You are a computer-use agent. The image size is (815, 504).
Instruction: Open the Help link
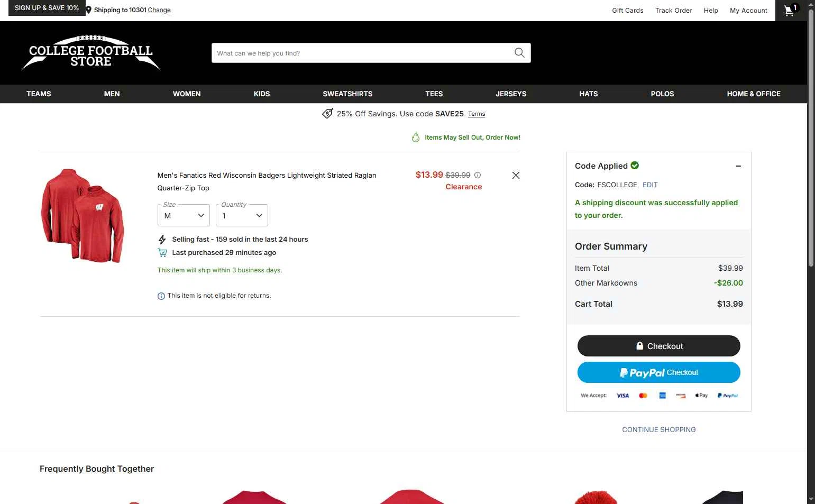pyautogui.click(x=711, y=10)
